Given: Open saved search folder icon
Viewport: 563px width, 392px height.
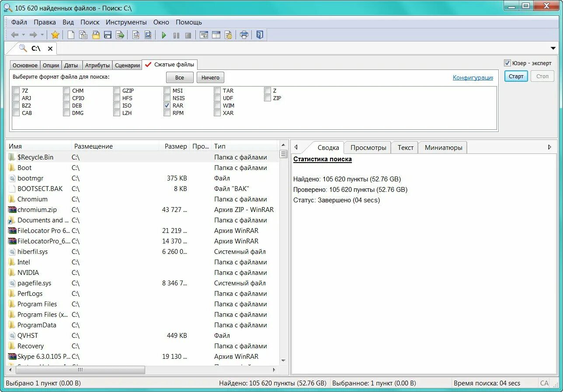Looking at the screenshot, I should coord(95,35).
